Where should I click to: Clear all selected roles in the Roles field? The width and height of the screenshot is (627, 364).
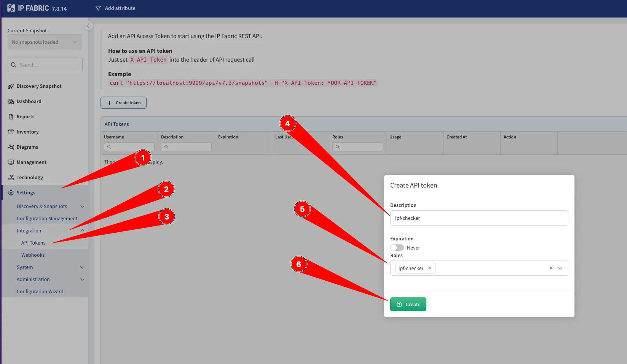[x=551, y=268]
